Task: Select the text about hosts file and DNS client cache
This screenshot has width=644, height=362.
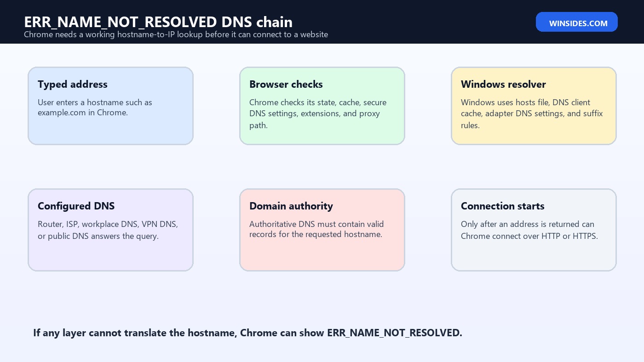Action: pos(532,113)
